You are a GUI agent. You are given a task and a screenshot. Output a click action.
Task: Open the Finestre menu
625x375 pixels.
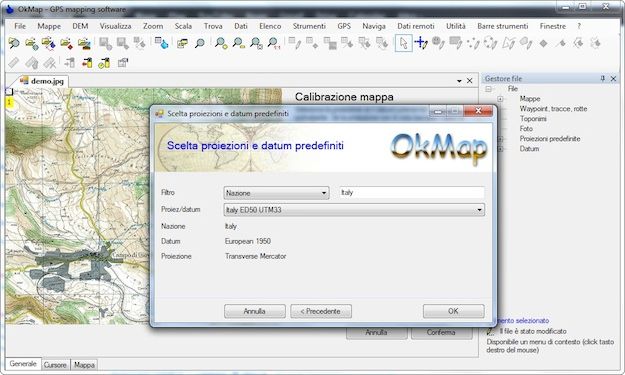click(553, 26)
